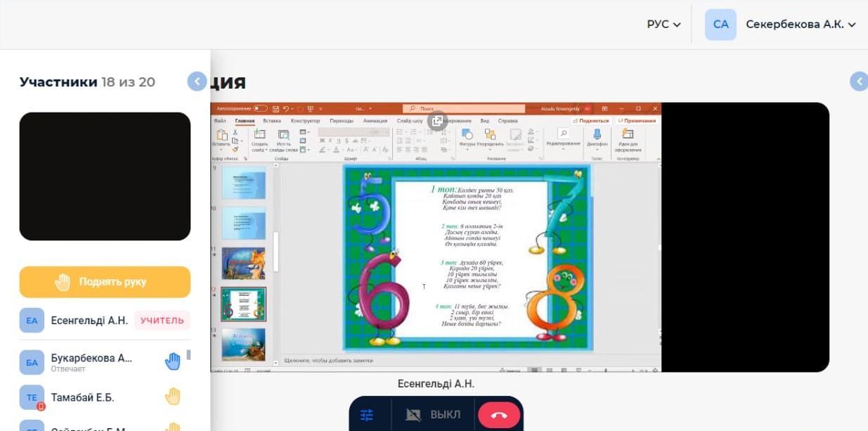Viewport: 868px width, 431px height.
Task: Toggle Автосохранение in the PowerPoint title bar
Action: pos(261,108)
